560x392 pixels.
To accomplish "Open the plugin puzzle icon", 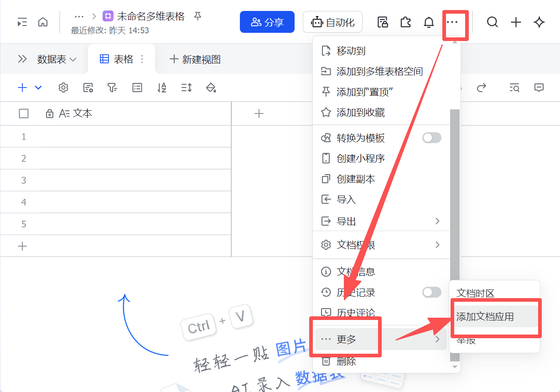I will tap(405, 22).
